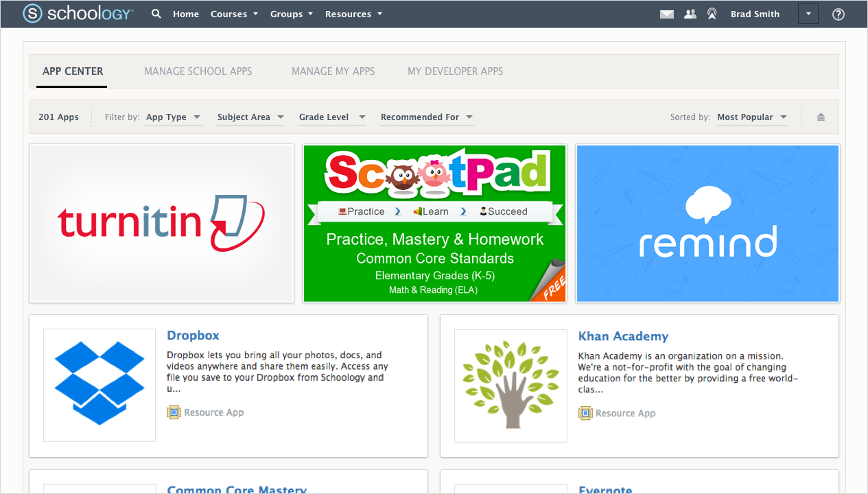Click the "Filter by:" label
Viewport: 868px width, 494px height.
pyautogui.click(x=122, y=117)
